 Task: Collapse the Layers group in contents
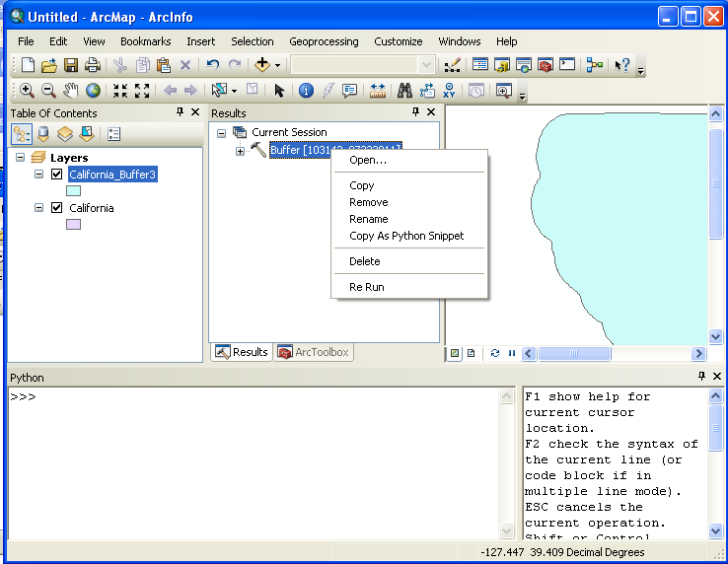21,158
